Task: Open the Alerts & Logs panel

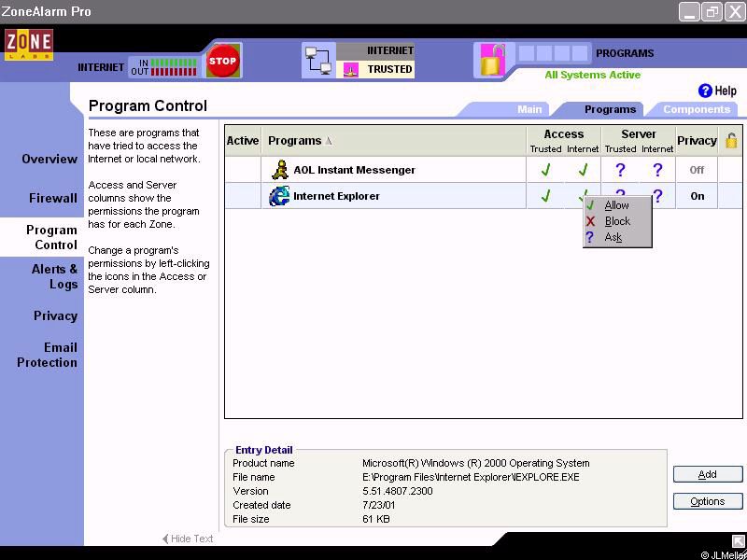Action: 54,276
